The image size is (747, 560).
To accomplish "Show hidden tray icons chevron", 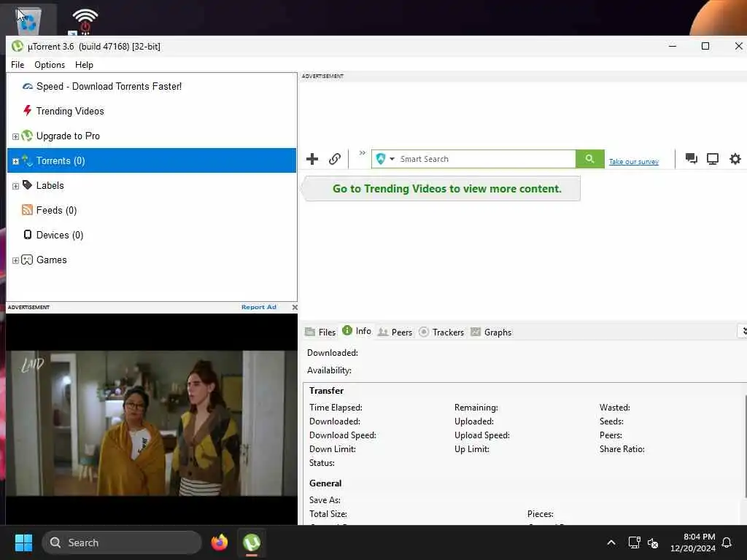I will pos(611,542).
